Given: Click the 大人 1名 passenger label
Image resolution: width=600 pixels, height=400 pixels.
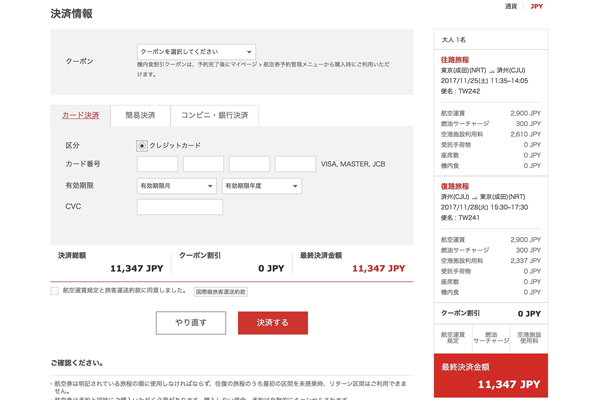Looking at the screenshot, I should [454, 39].
